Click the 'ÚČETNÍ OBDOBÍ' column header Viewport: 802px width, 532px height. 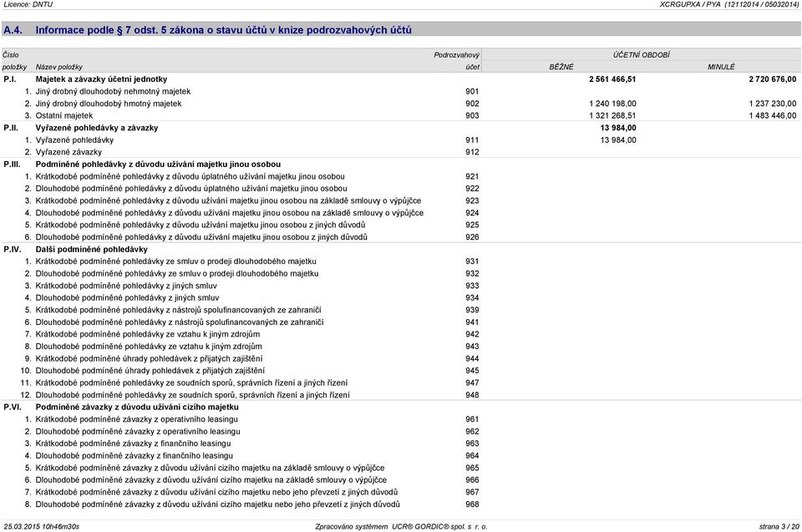click(642, 55)
